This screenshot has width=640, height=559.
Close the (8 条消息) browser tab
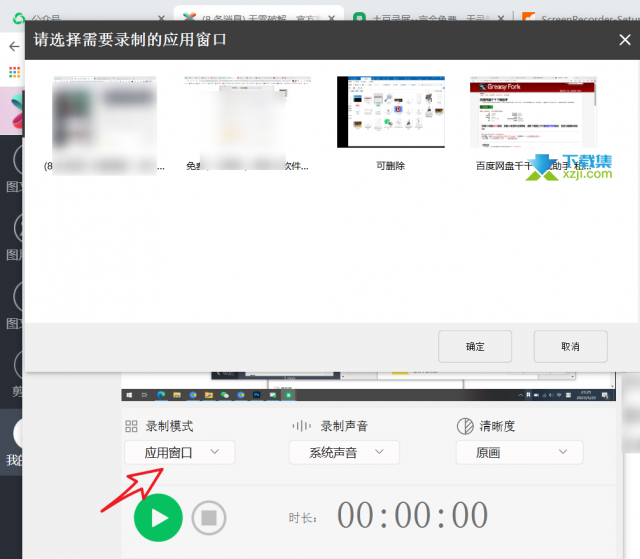point(331,18)
